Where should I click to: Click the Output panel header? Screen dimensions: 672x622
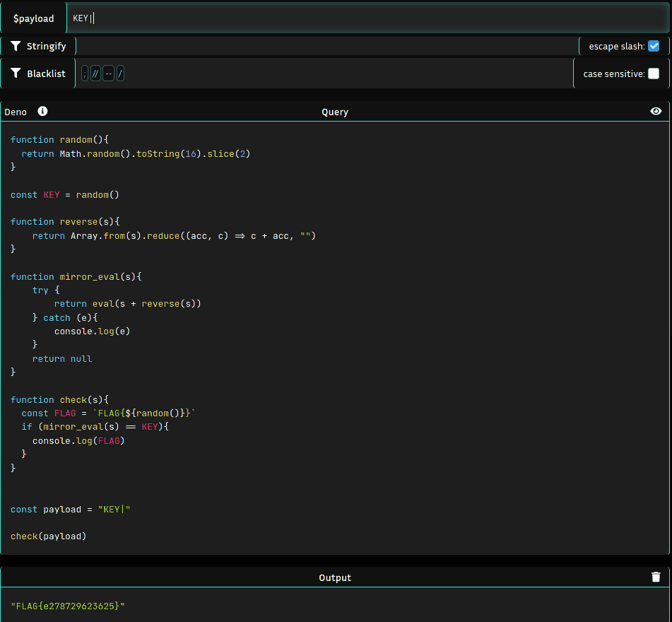pyautogui.click(x=335, y=577)
